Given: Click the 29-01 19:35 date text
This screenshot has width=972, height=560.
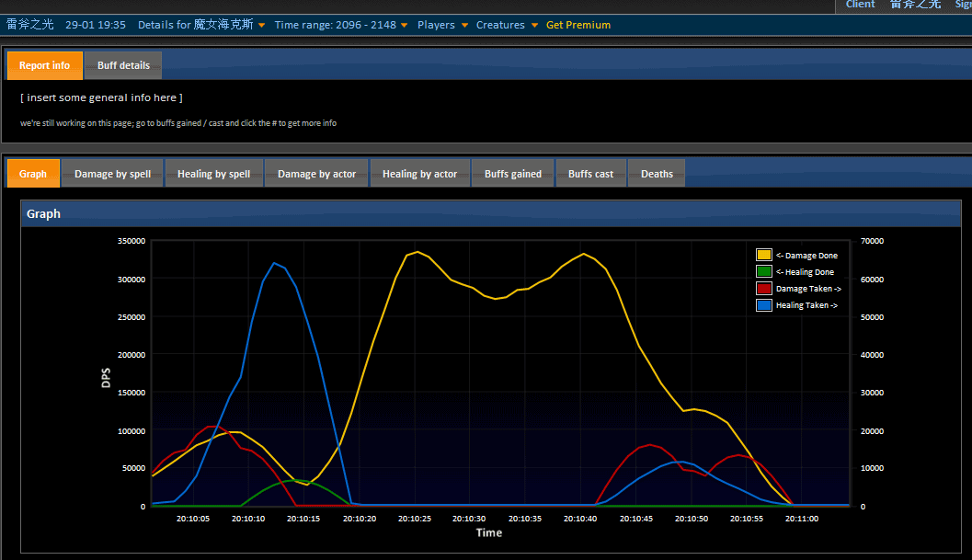Looking at the screenshot, I should click(96, 25).
